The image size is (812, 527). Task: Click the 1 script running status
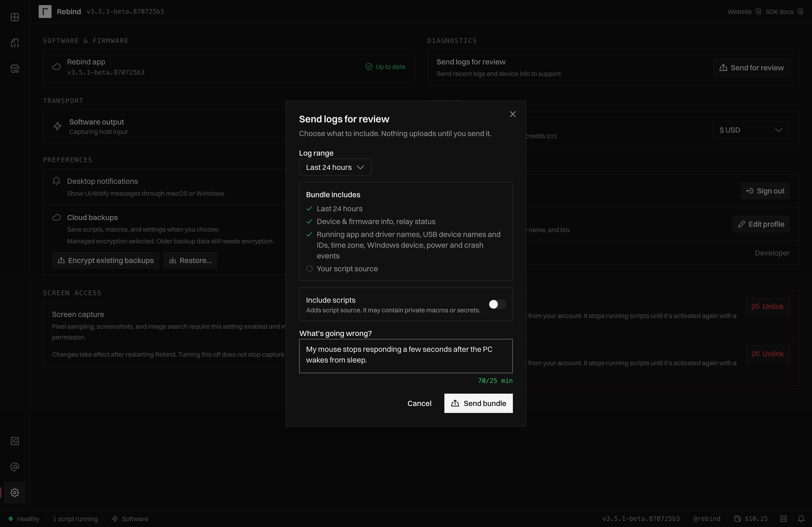[75, 518]
